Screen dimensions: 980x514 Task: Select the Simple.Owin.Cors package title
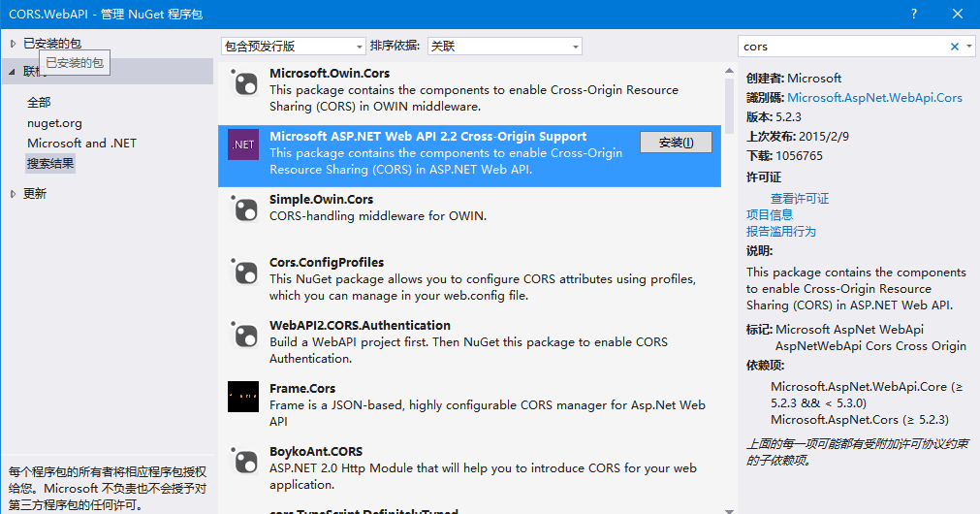tap(321, 200)
